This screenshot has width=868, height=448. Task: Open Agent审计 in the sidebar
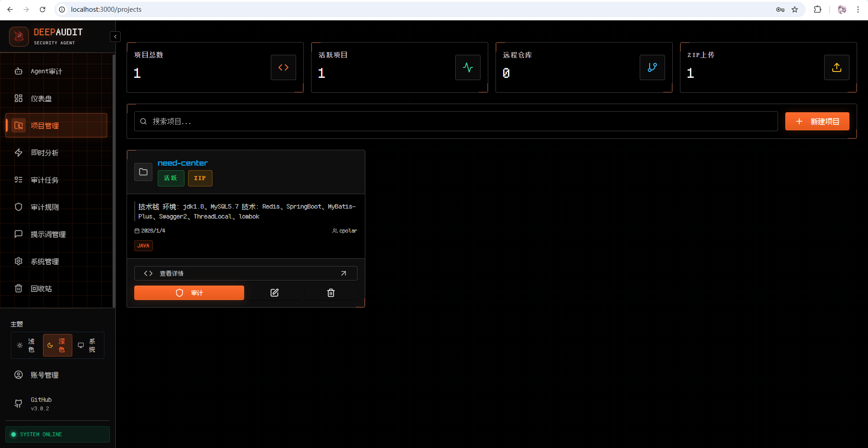(47, 71)
